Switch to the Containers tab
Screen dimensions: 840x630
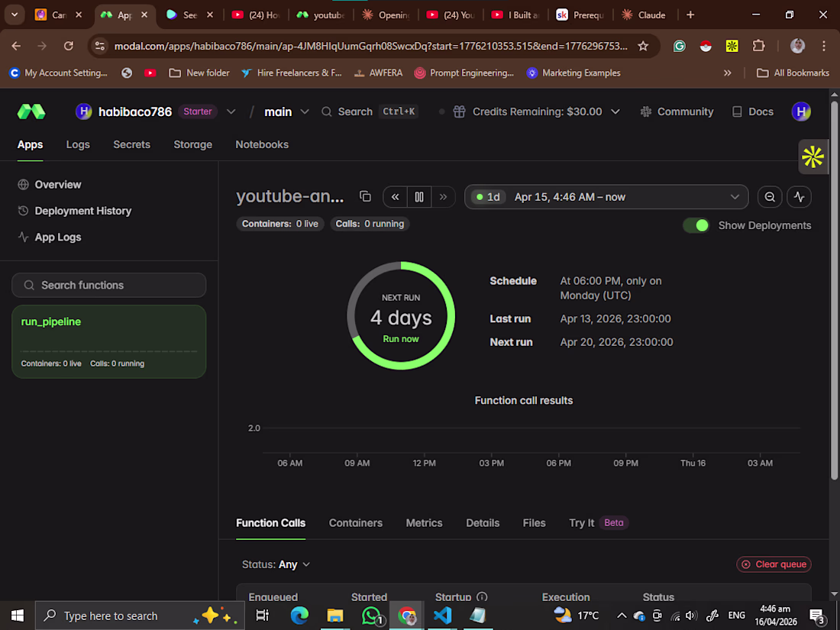[x=356, y=523]
